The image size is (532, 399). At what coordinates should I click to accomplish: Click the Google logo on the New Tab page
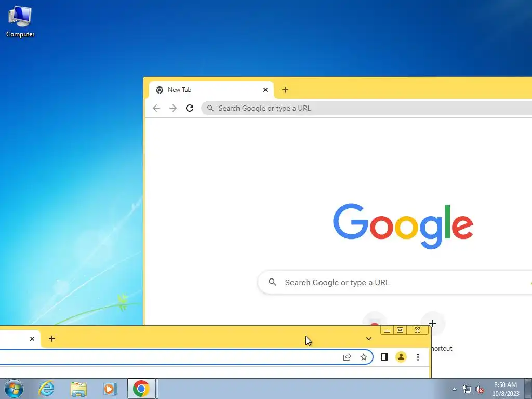tap(403, 225)
